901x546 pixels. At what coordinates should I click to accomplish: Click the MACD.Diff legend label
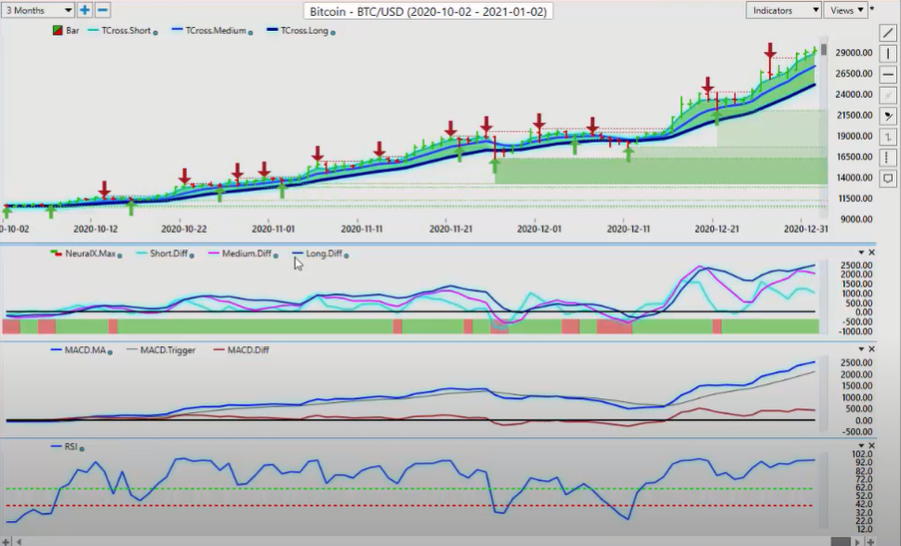click(248, 350)
